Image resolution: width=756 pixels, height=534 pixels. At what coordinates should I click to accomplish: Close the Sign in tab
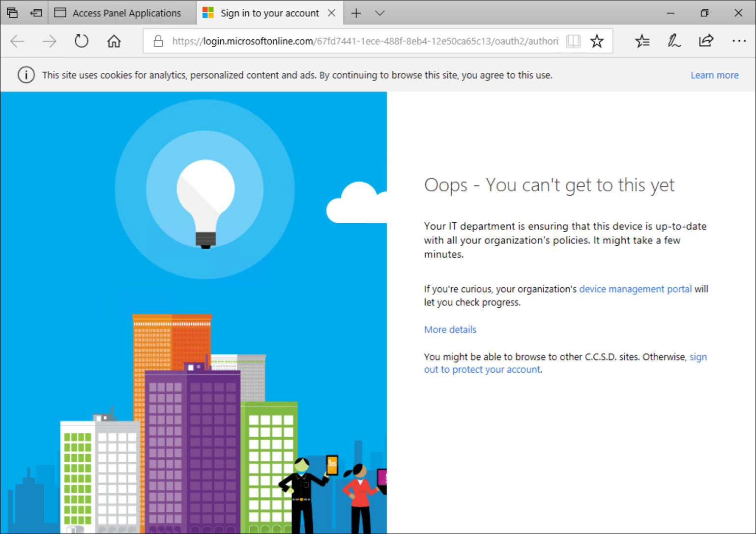click(x=332, y=13)
